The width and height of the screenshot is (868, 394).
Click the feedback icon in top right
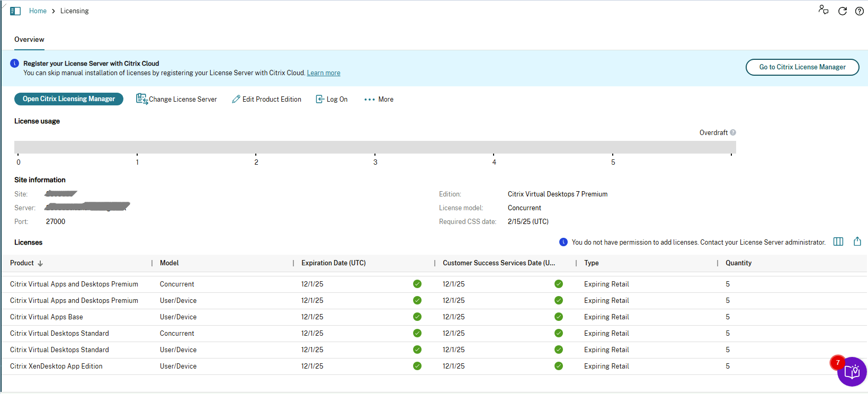tap(824, 10)
